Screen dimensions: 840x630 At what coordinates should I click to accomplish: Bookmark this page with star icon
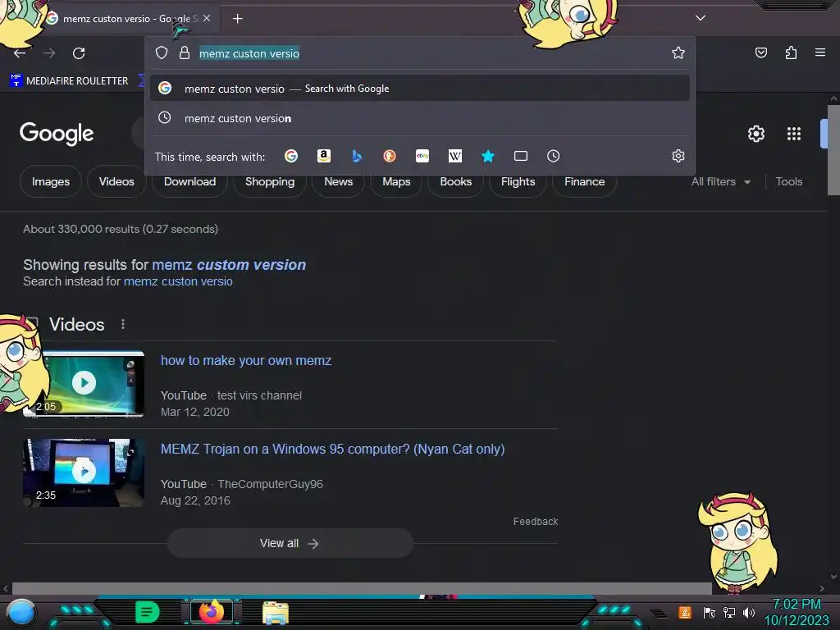[x=678, y=52]
